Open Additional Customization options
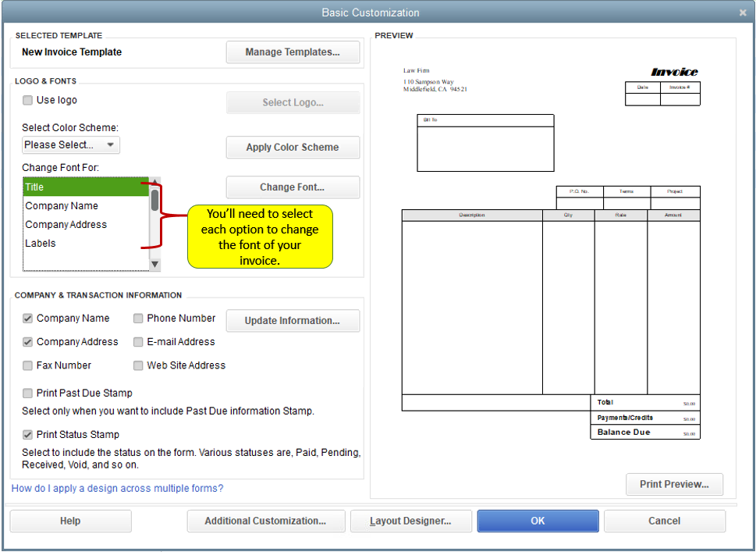The image size is (756, 552). click(266, 521)
